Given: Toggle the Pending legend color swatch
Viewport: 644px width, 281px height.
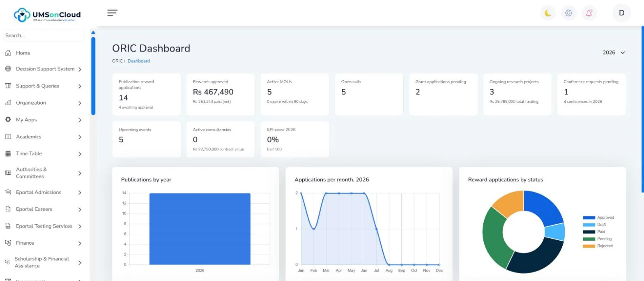Looking at the screenshot, I should point(589,239).
